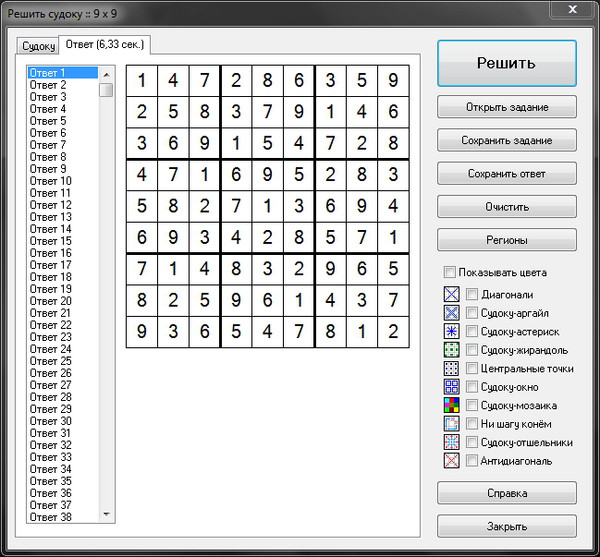The width and height of the screenshot is (600, 557).
Task: Enable the Судоку-окно checkbox
Action: tap(472, 387)
